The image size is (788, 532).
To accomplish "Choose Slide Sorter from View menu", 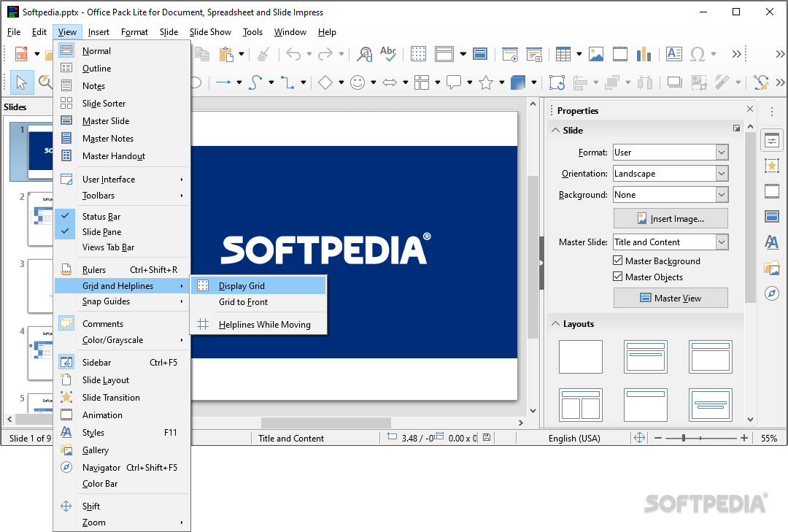I will point(122,103).
